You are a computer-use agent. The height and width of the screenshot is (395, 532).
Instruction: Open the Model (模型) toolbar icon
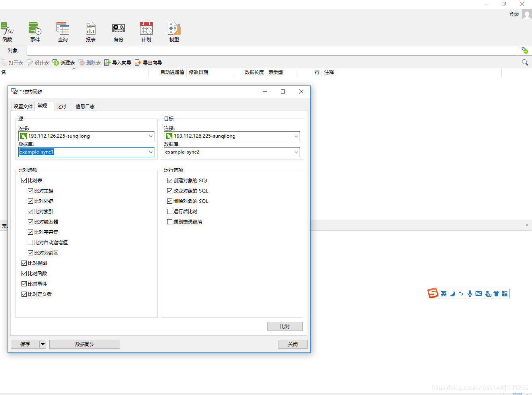(174, 32)
